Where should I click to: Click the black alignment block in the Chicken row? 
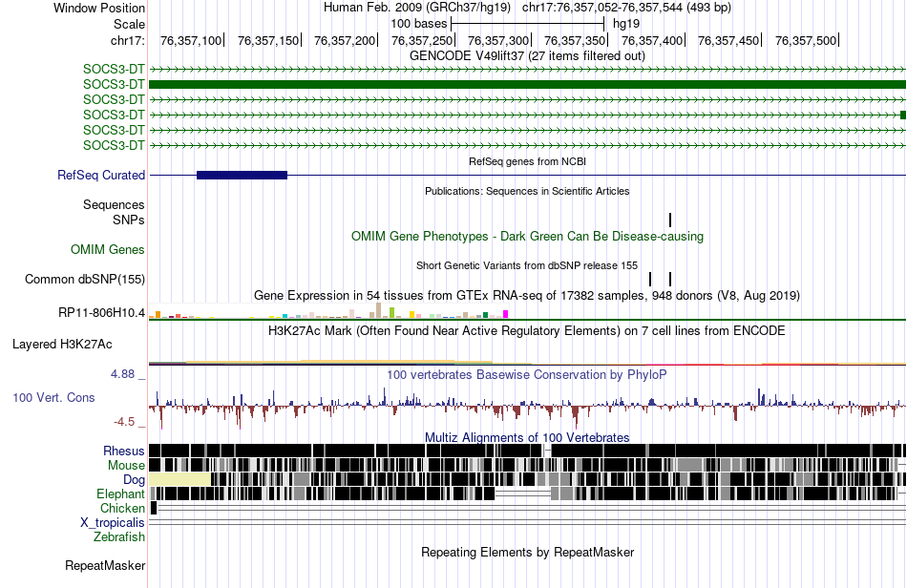tap(154, 508)
